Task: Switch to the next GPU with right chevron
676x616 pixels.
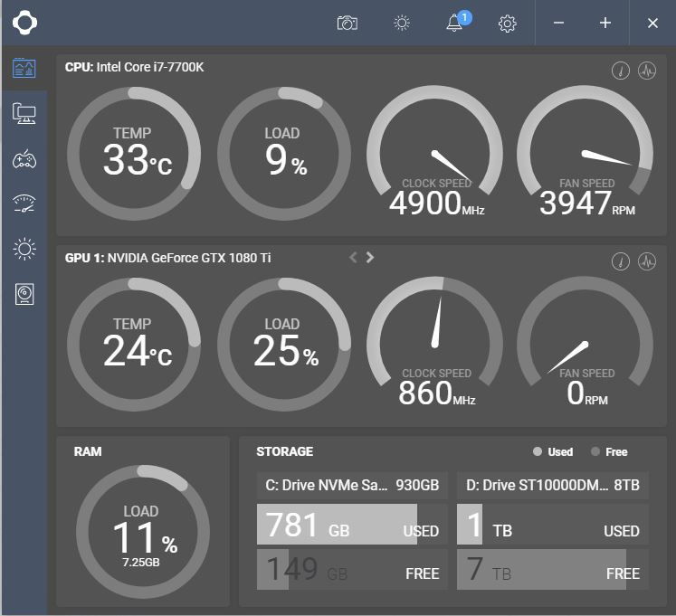Action: pos(370,258)
